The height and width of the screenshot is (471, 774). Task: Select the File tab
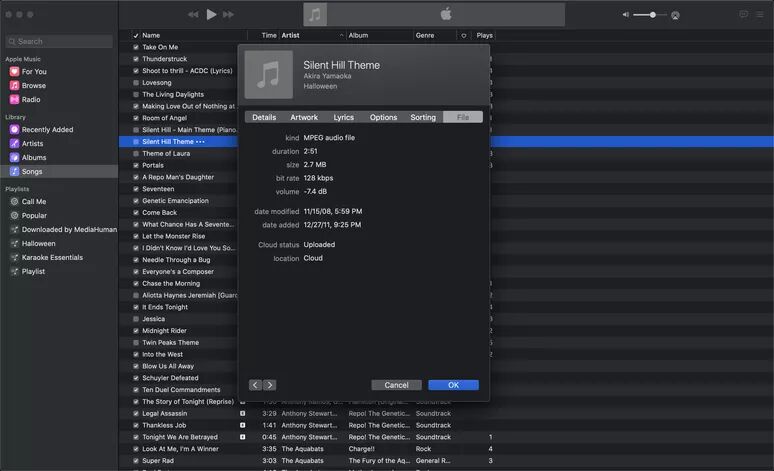(463, 118)
